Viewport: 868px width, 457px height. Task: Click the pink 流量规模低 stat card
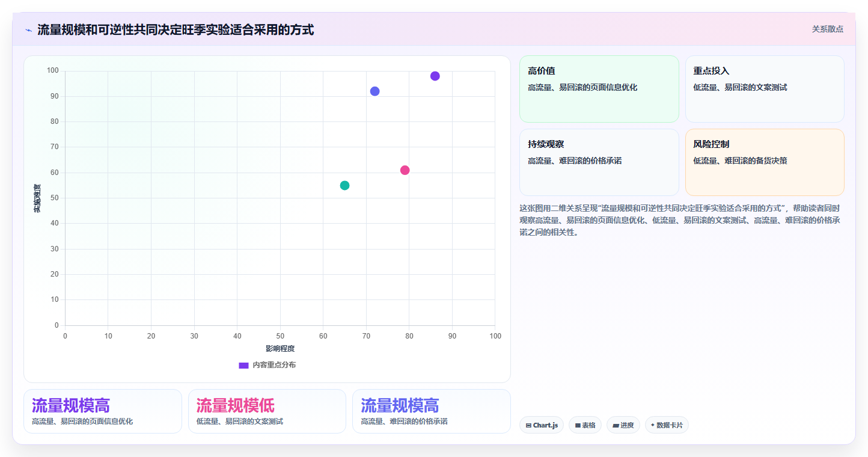(x=267, y=411)
